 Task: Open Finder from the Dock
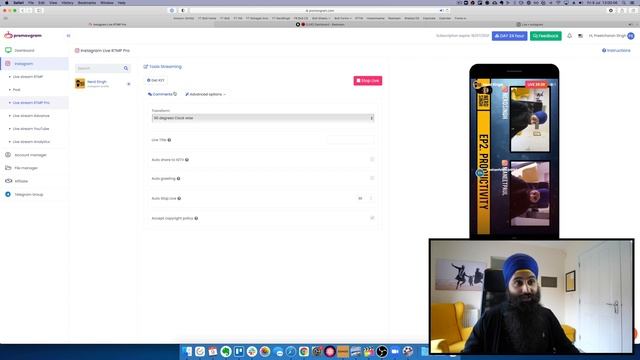tap(187, 351)
